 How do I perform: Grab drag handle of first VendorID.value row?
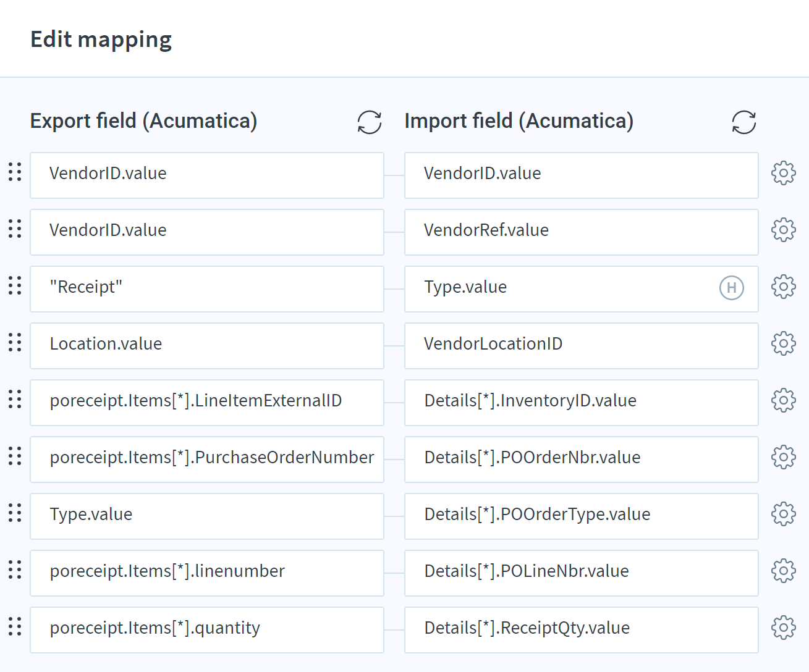pos(15,172)
